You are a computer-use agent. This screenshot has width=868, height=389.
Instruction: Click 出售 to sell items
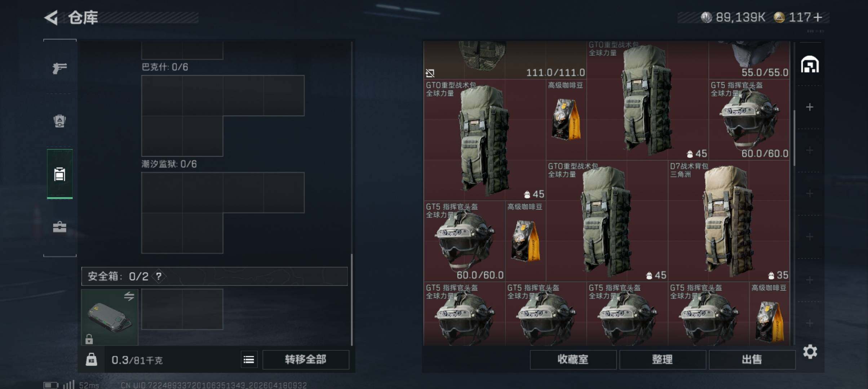click(752, 359)
